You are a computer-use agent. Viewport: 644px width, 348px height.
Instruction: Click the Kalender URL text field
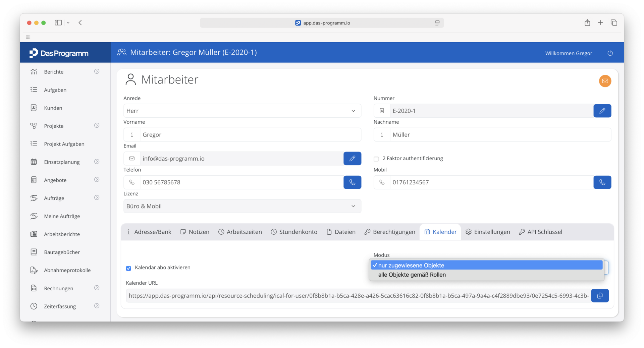359,296
